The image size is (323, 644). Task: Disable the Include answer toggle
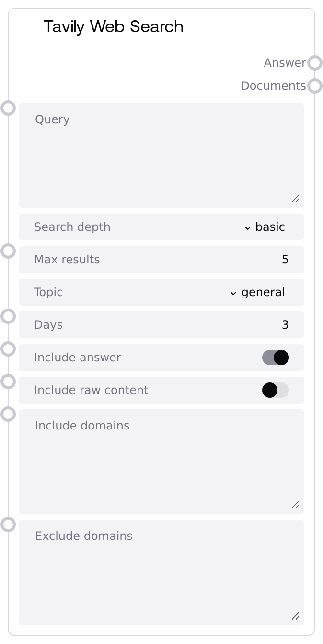(276, 358)
